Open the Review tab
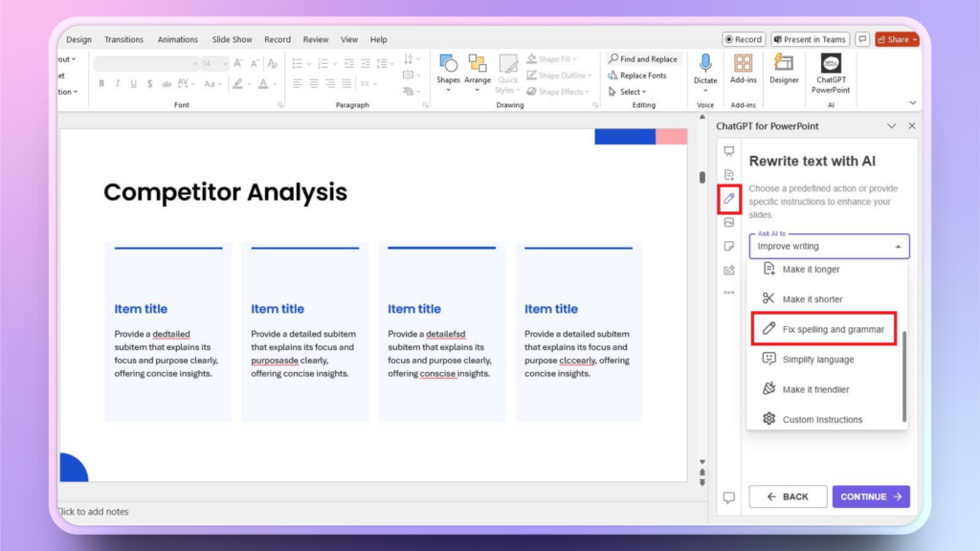 coord(316,39)
